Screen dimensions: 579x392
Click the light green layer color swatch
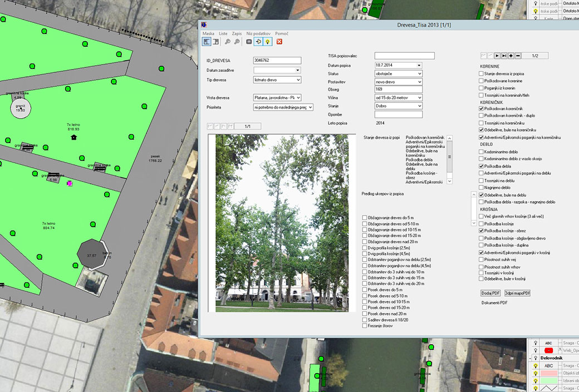[548, 381]
